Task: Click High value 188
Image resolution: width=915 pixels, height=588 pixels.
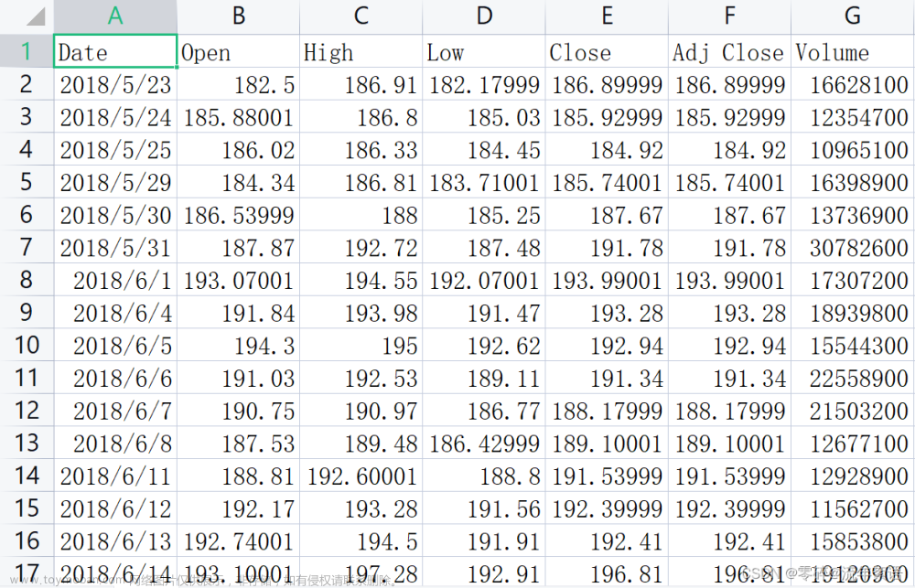Action: tap(361, 215)
